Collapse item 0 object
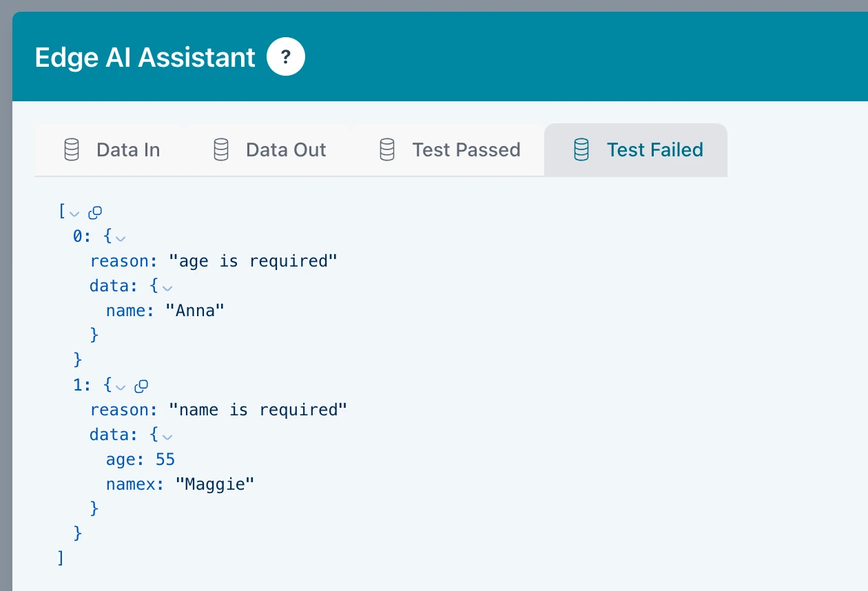This screenshot has width=868, height=591. pos(121,237)
